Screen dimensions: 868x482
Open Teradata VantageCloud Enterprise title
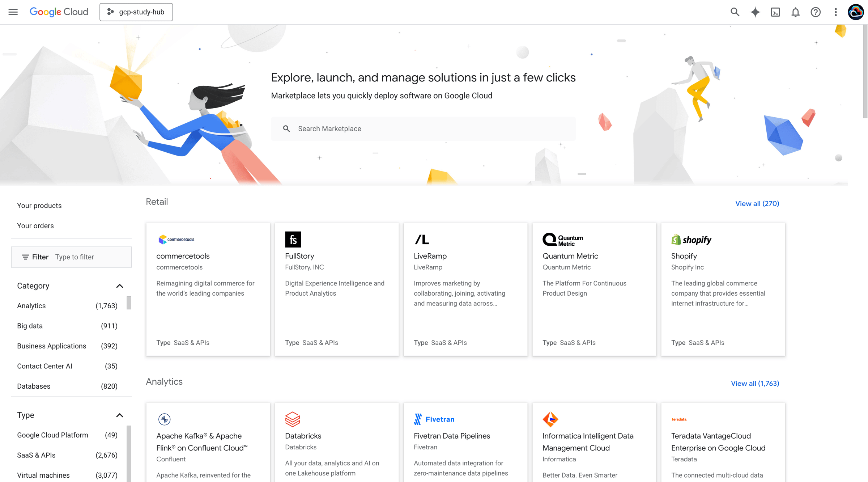point(718,442)
